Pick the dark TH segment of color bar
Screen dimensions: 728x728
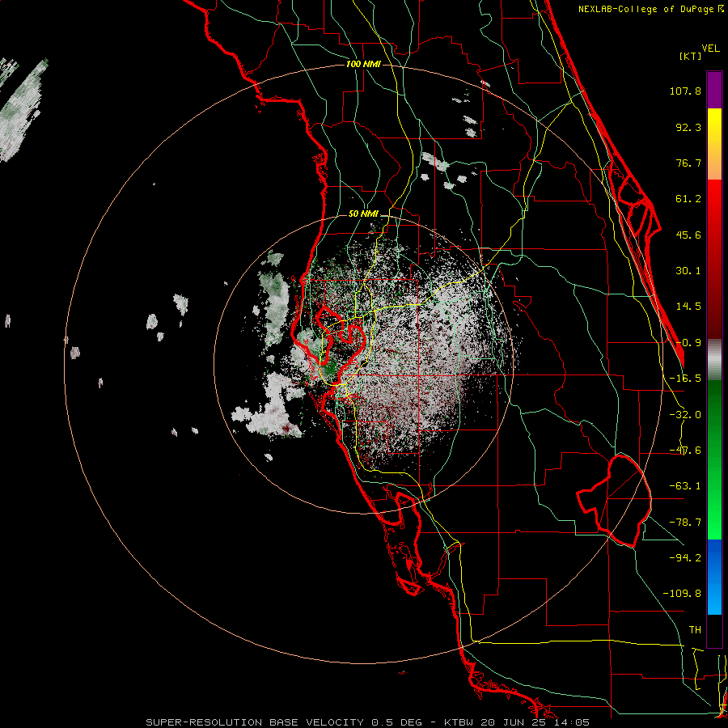pyautogui.click(x=714, y=630)
